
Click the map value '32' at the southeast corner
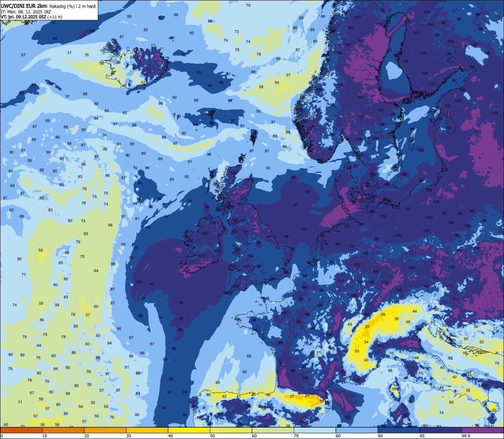[494, 410]
